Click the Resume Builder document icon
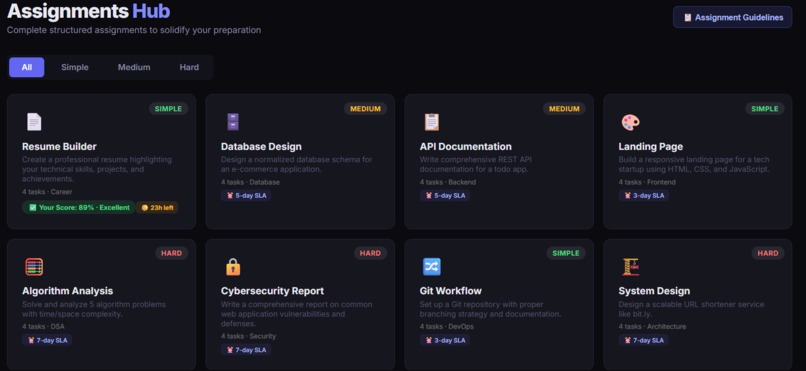The image size is (806, 371). pyautogui.click(x=34, y=122)
